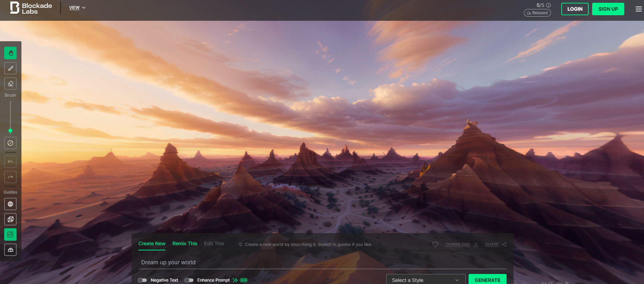
Task: Click the sparkle icon next to Enhance Prompt
Action: pos(235,280)
